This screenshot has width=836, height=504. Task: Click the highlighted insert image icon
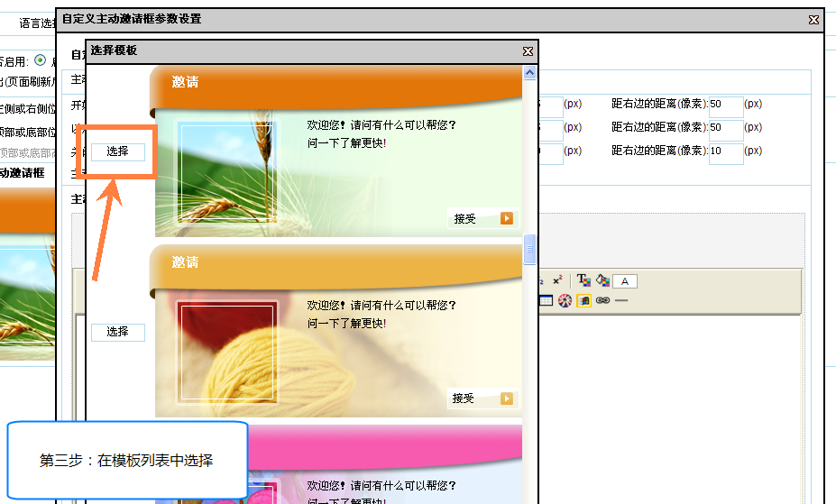coord(583,300)
